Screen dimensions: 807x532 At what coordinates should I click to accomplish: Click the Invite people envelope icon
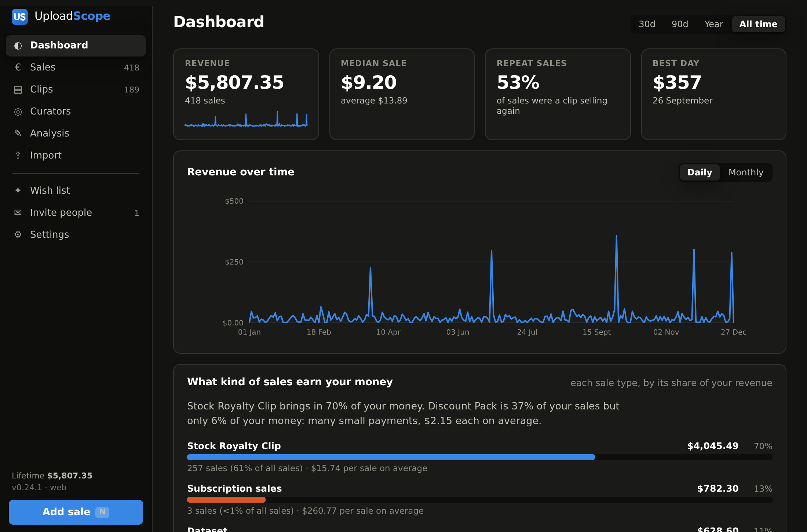[18, 212]
